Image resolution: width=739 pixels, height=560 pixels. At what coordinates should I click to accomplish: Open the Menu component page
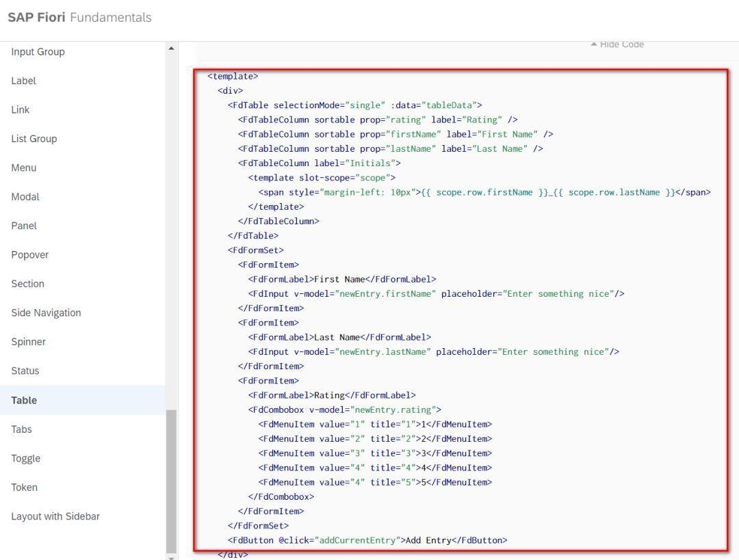[23, 168]
